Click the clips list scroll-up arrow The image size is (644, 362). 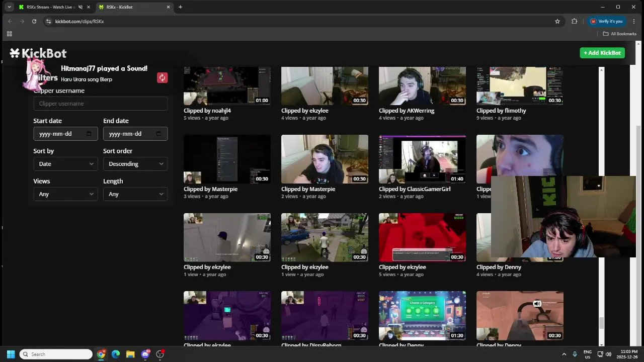point(601,69)
